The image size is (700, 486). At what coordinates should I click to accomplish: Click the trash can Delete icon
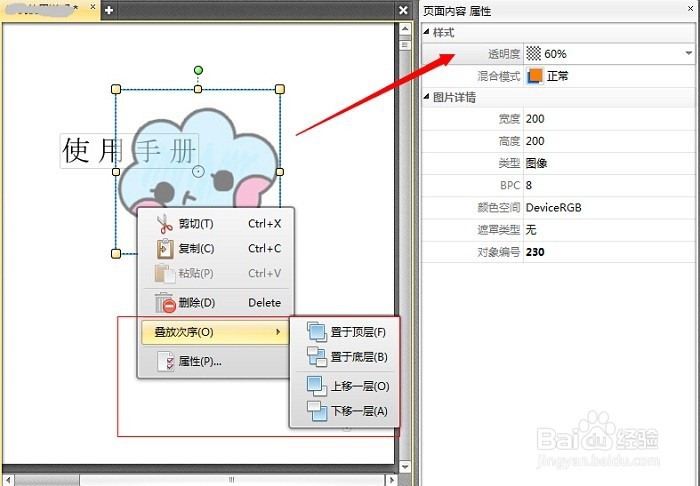tap(165, 303)
